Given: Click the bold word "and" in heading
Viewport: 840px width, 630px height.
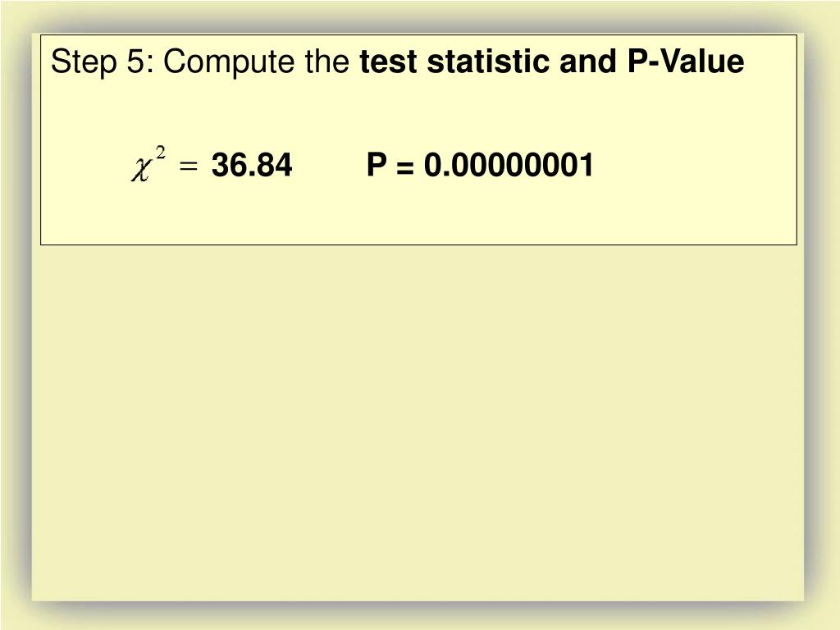Looking at the screenshot, I should tap(587, 61).
